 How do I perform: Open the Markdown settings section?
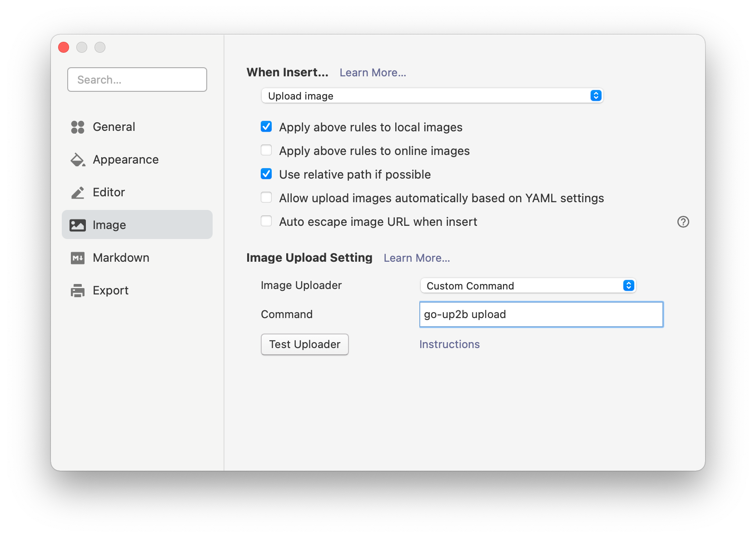pyautogui.click(x=137, y=258)
